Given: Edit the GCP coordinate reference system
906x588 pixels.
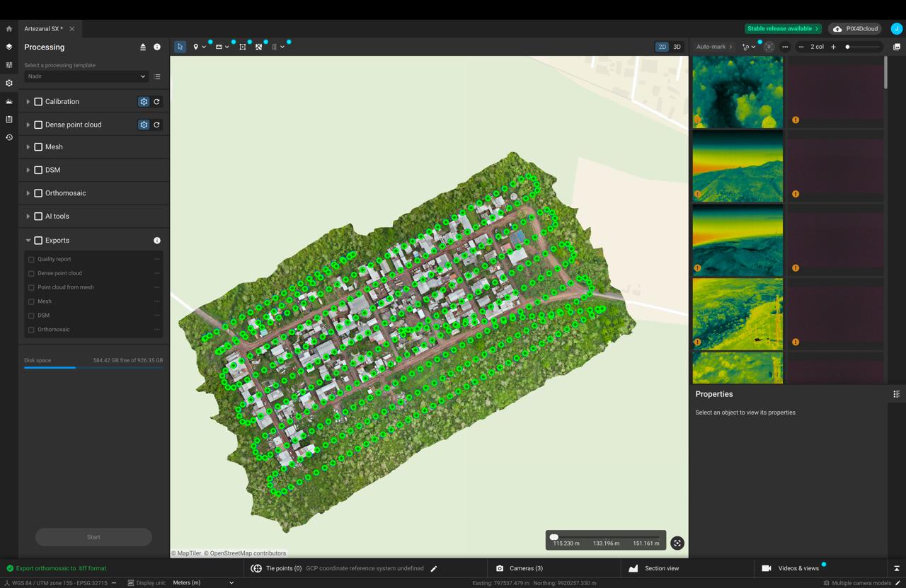Looking at the screenshot, I should coord(434,568).
